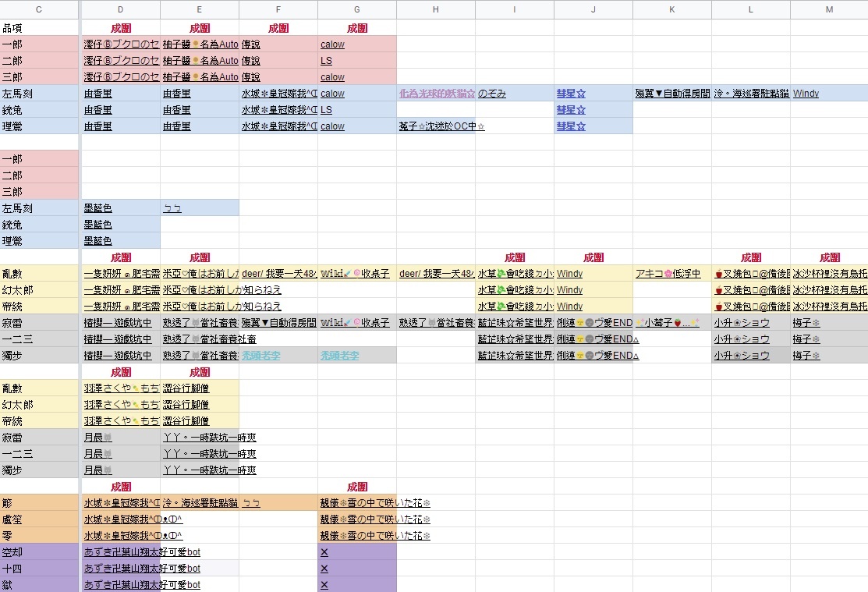Viewport: 868px width, 592px height.
Task: Open 化為光球的妖貓☆ link
Action: click(x=437, y=94)
